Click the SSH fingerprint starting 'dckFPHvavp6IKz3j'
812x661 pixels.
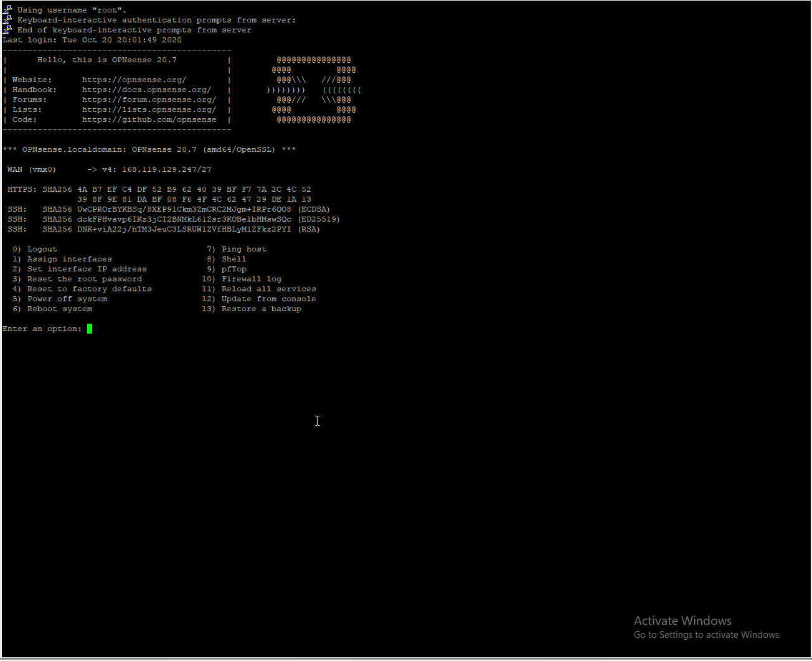point(184,219)
